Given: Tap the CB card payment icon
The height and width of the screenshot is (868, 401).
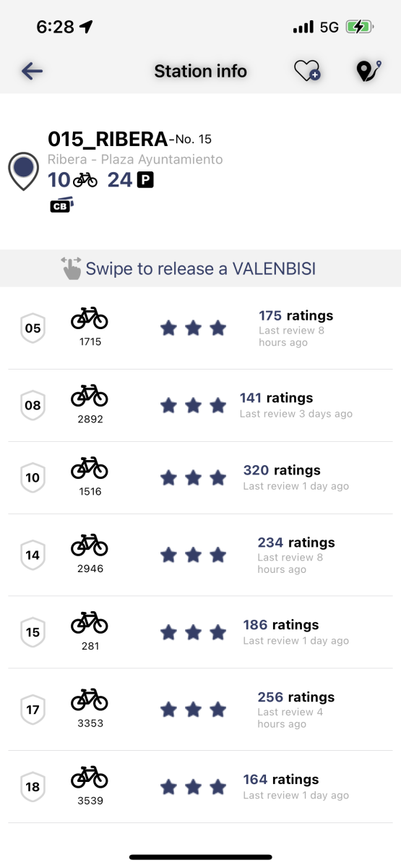Looking at the screenshot, I should click(x=61, y=205).
